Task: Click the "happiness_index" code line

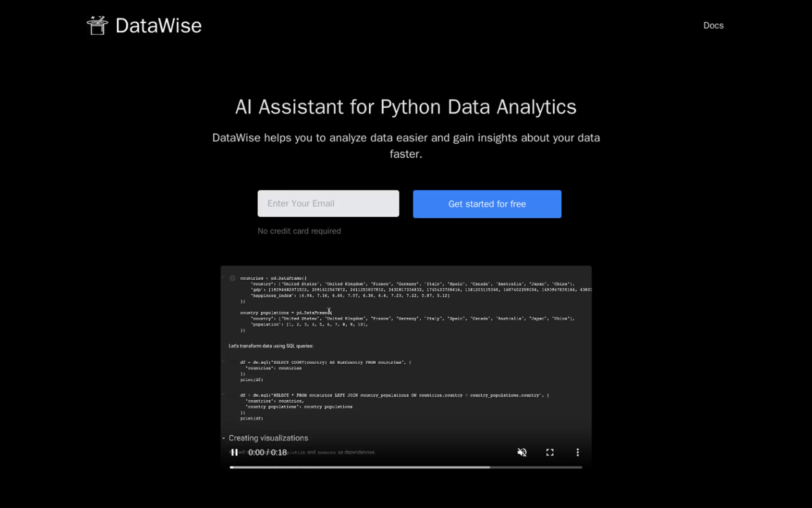Action: click(x=350, y=296)
